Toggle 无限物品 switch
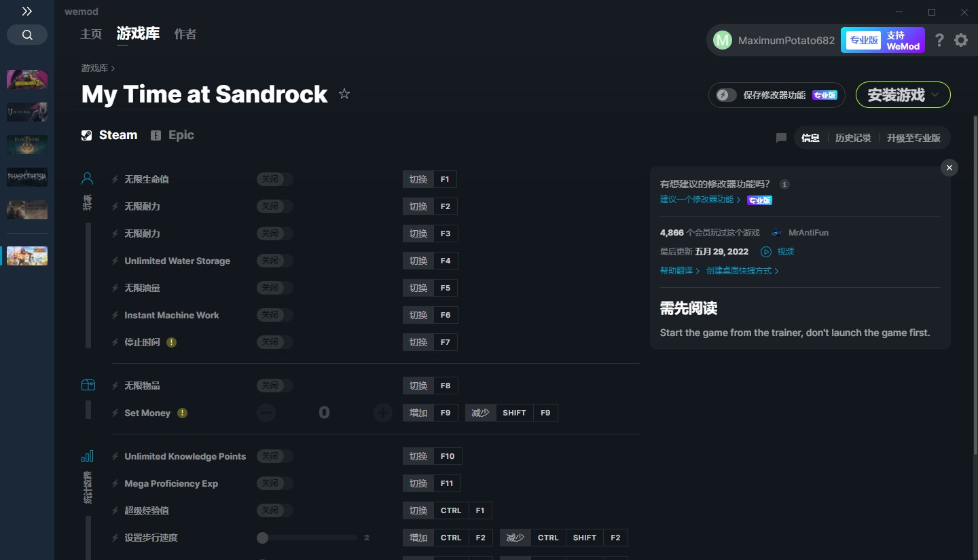Viewport: 978px width, 560px height. [274, 386]
